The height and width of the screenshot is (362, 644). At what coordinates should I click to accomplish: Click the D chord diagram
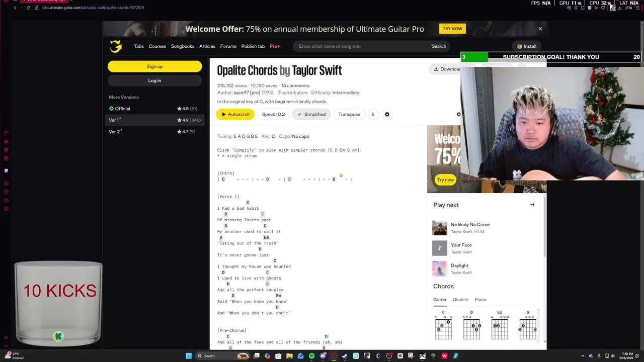tap(471, 326)
